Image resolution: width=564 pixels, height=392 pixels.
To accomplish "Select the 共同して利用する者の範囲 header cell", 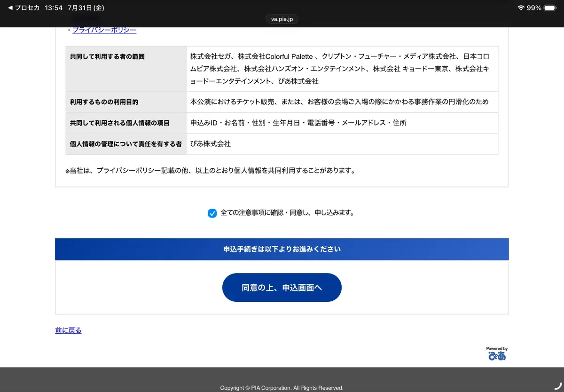I will pos(126,69).
